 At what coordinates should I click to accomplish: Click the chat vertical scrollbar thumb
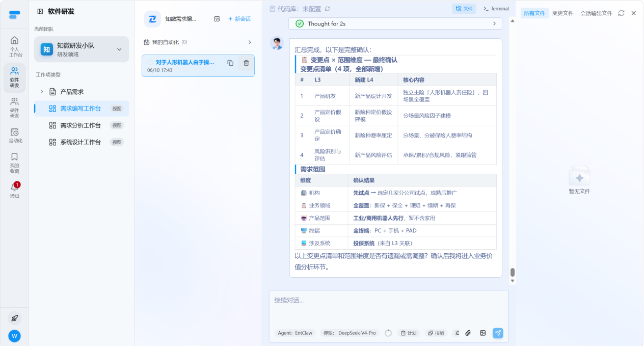coord(513,272)
